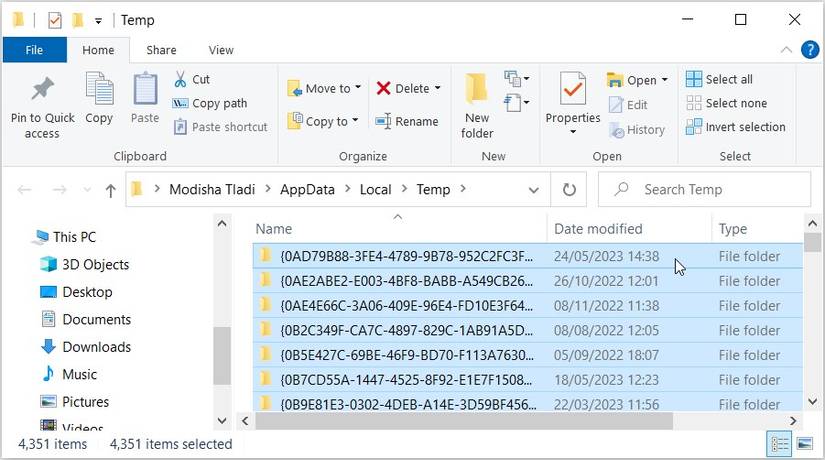Screen dimensions: 825x460
Task: Switch to the Home ribbon tab
Action: pyautogui.click(x=98, y=50)
